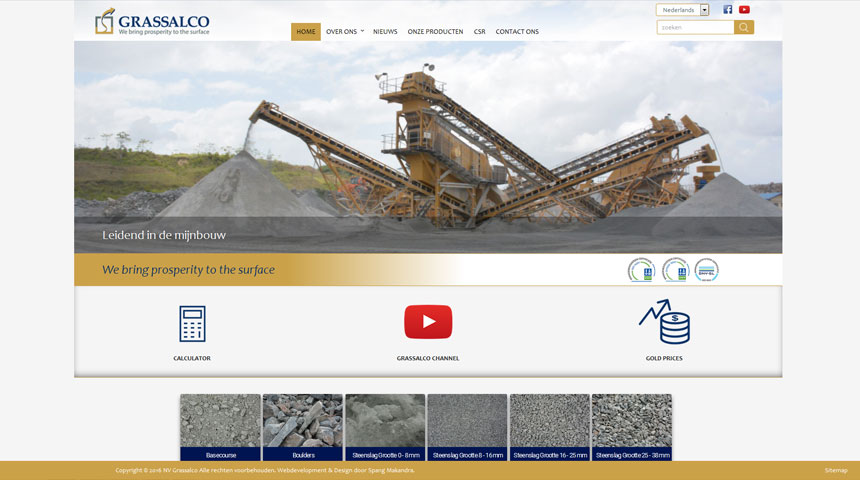The image size is (860, 480).
Task: Play the Grassalco Channel YouTube icon
Action: click(428, 322)
